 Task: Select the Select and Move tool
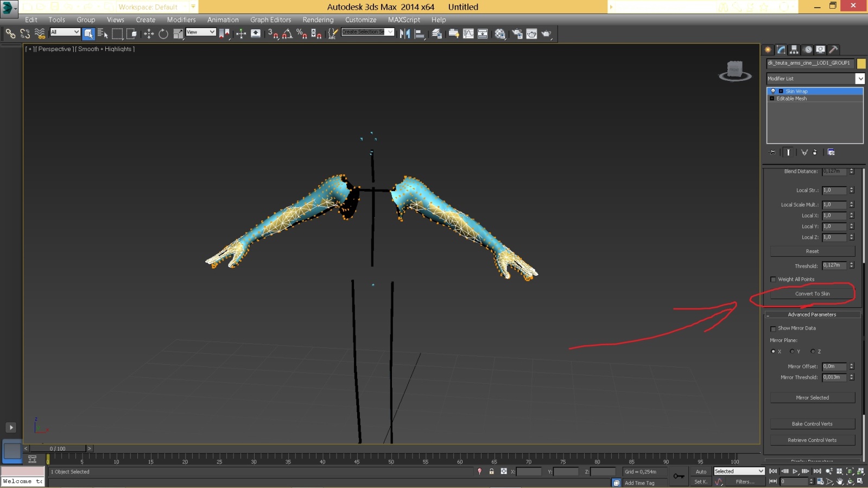pyautogui.click(x=149, y=34)
